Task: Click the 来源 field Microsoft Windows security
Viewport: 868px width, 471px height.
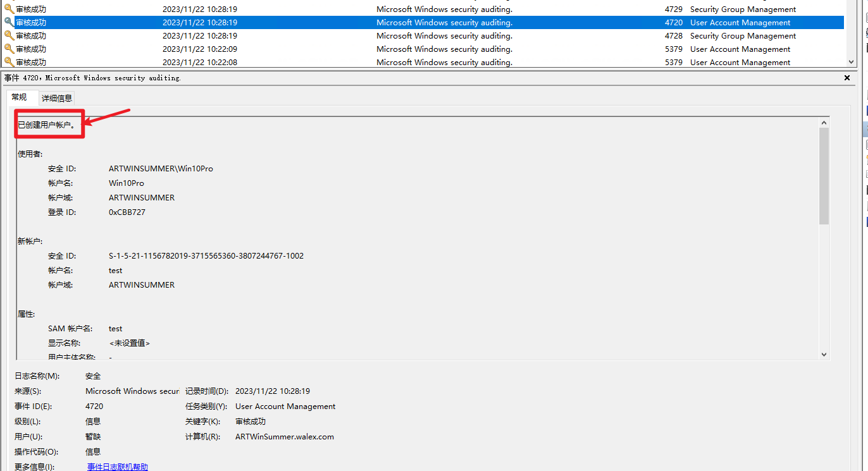Action: [132, 391]
